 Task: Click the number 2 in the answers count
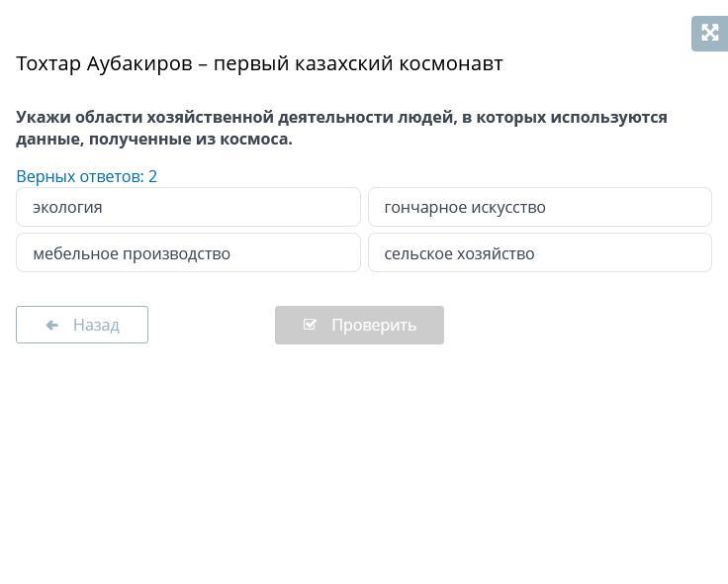pyautogui.click(x=153, y=176)
